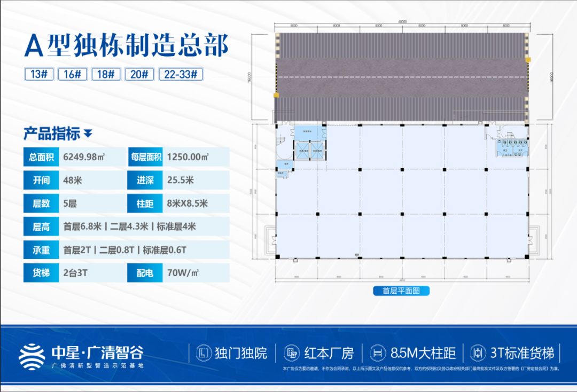Click the 48000 dimension above the plan

[403, 22]
